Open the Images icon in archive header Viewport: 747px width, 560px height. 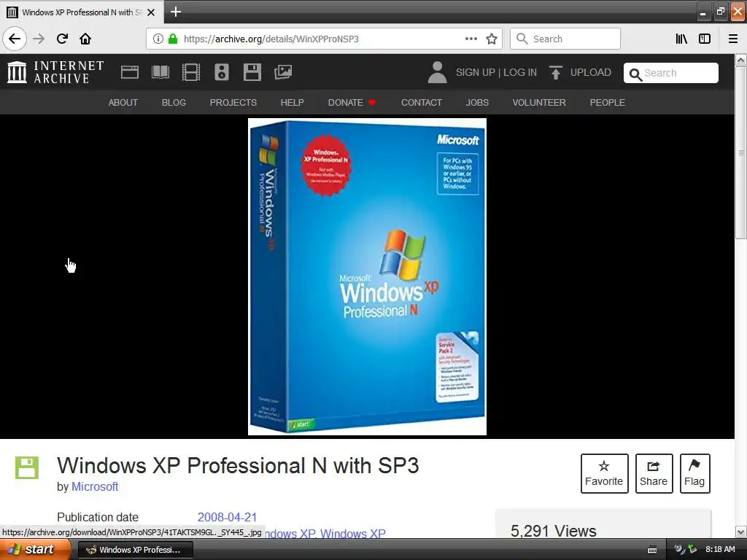point(283,72)
